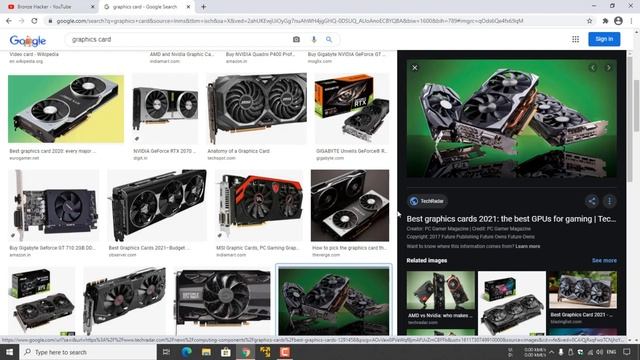Close the Bronze Hacker YouTube tab
The image size is (640, 360).
93,7
